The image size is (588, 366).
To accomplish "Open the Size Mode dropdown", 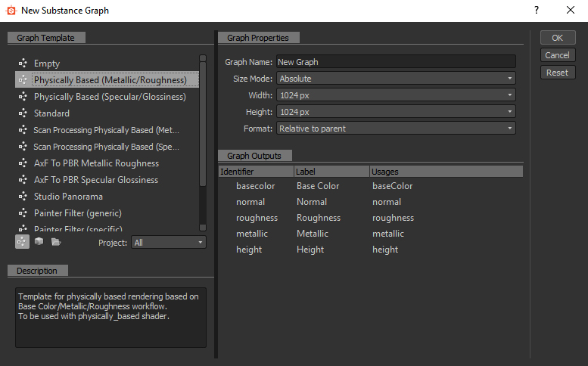I will [395, 79].
